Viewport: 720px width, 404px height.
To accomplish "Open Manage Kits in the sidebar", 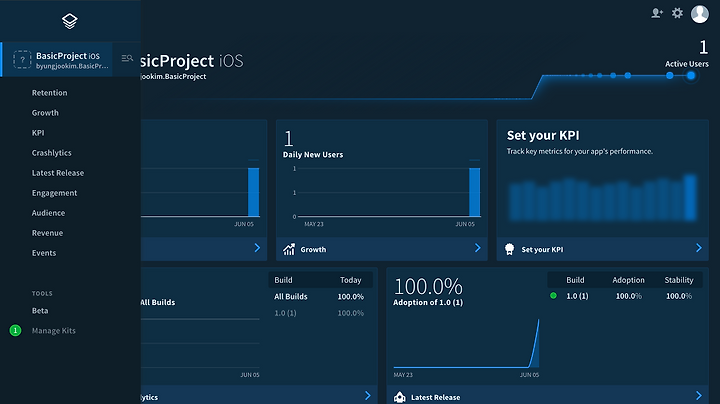I will click(x=54, y=331).
